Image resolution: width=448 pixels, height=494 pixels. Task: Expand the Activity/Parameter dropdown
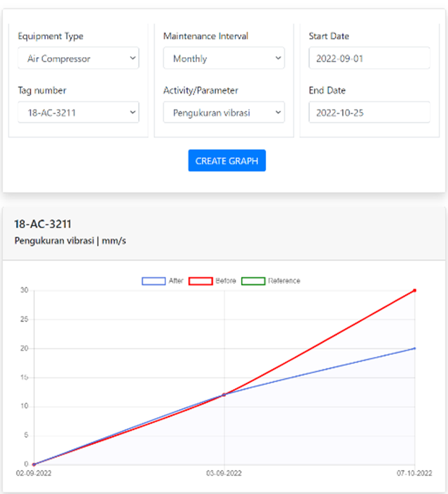[224, 112]
